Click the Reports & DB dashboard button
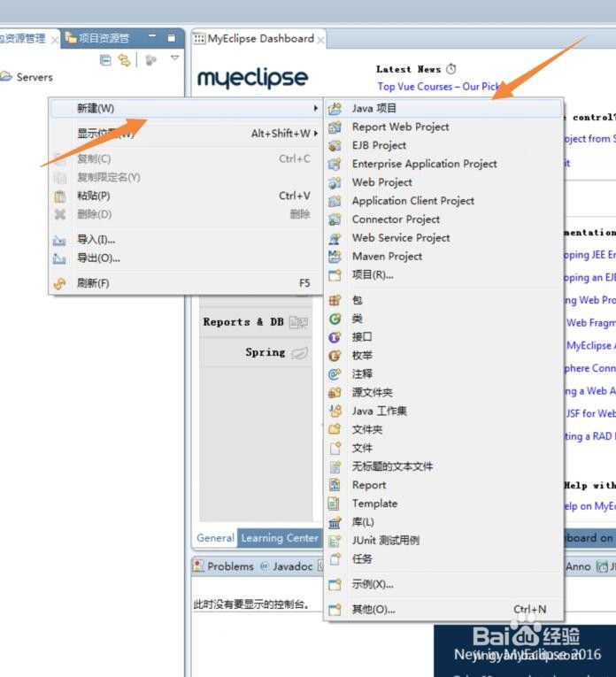The image size is (616, 677). coord(256,322)
